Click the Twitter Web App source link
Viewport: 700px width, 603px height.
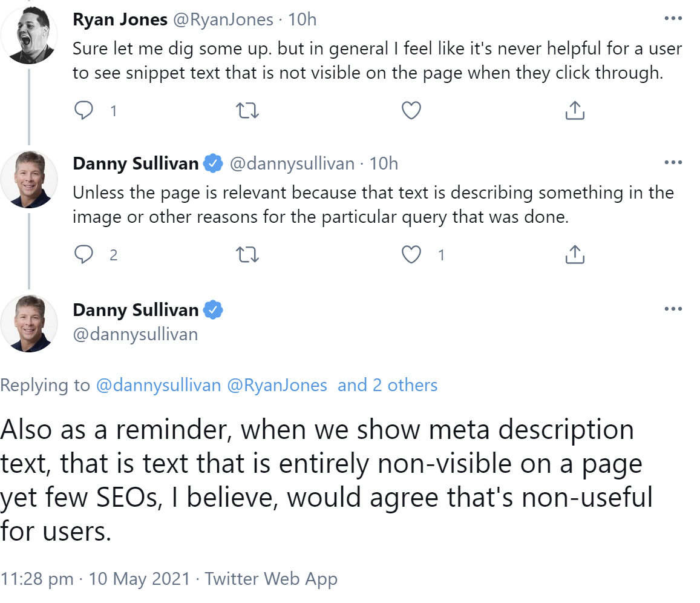[270, 578]
